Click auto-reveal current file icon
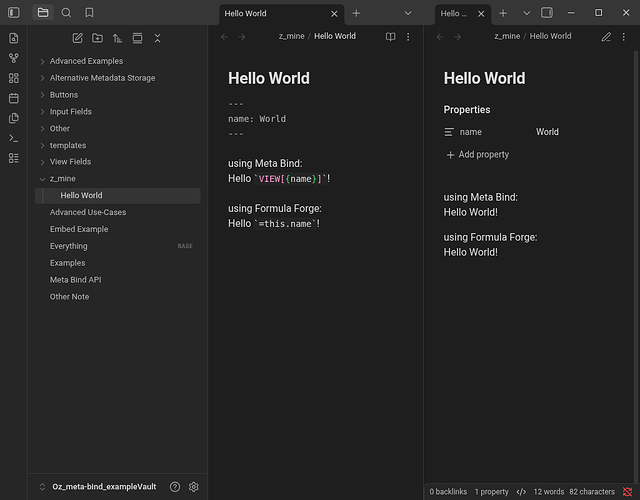The width and height of the screenshot is (640, 500). click(x=137, y=38)
